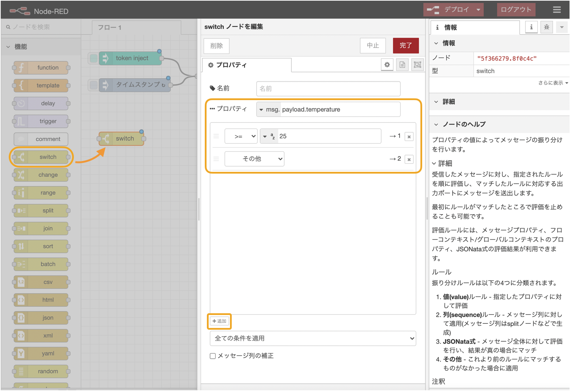Screen dimensions: 572x392
Task: Focus the ノードを検索 palette search field
Action: 41,27
